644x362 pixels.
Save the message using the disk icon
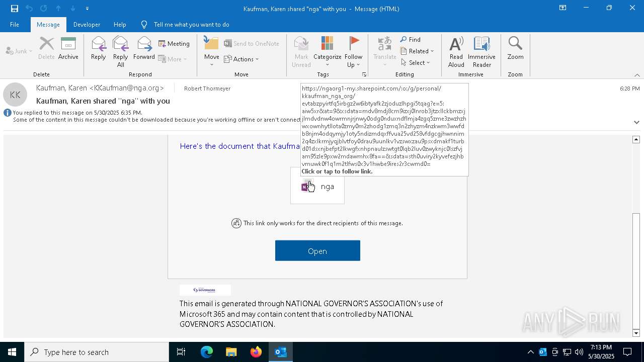pos(14,9)
